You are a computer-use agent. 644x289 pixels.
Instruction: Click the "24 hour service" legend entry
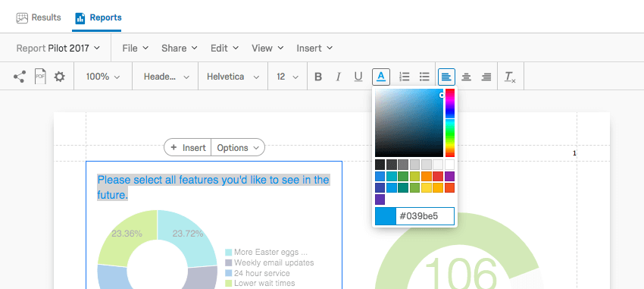pyautogui.click(x=258, y=273)
